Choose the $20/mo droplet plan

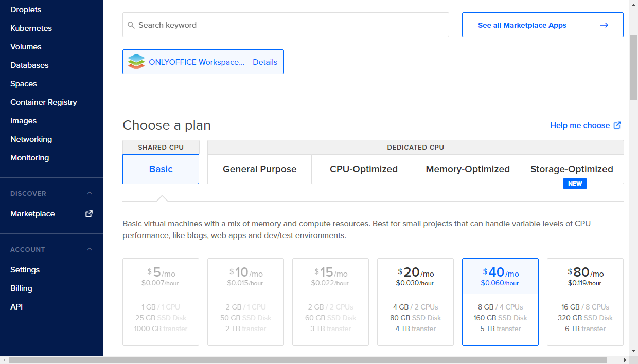click(x=415, y=302)
